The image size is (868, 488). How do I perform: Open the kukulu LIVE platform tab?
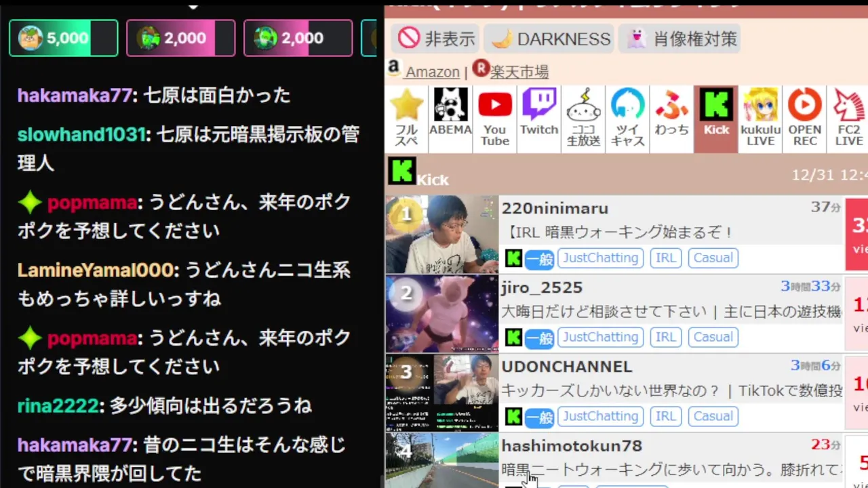pos(761,119)
